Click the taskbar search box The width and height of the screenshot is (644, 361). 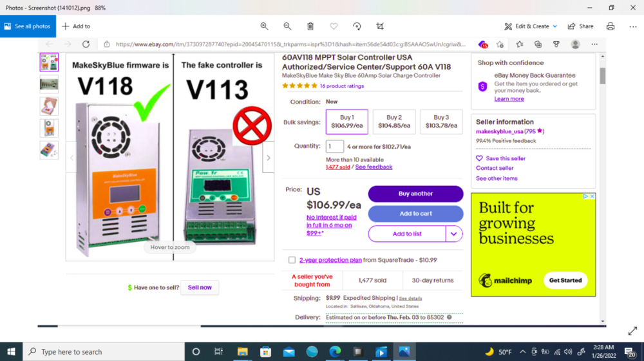coord(104,352)
